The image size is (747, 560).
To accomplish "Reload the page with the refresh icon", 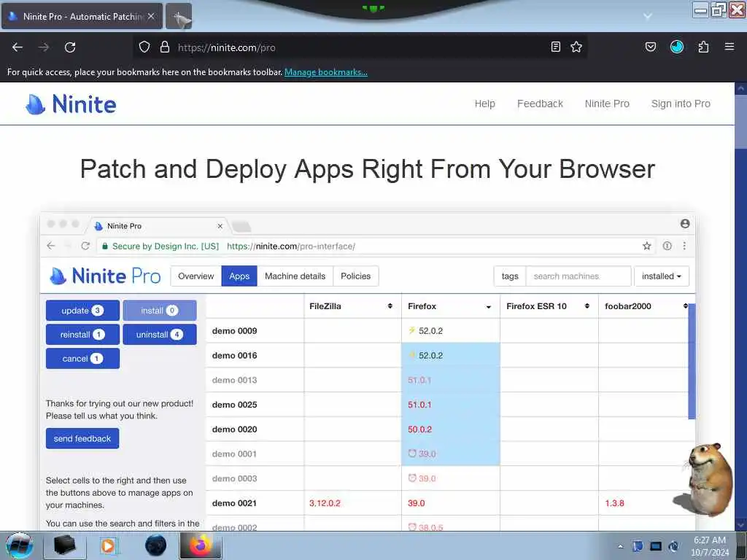I will click(x=70, y=47).
